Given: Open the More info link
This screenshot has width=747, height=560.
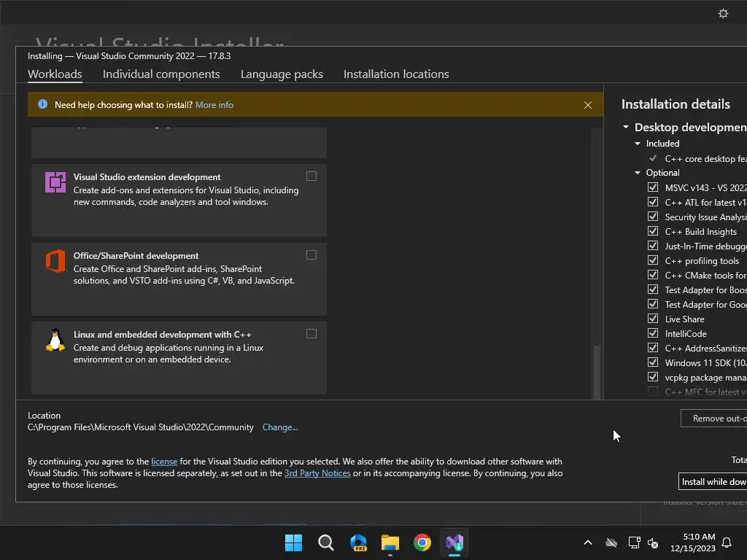Looking at the screenshot, I should coord(214,105).
